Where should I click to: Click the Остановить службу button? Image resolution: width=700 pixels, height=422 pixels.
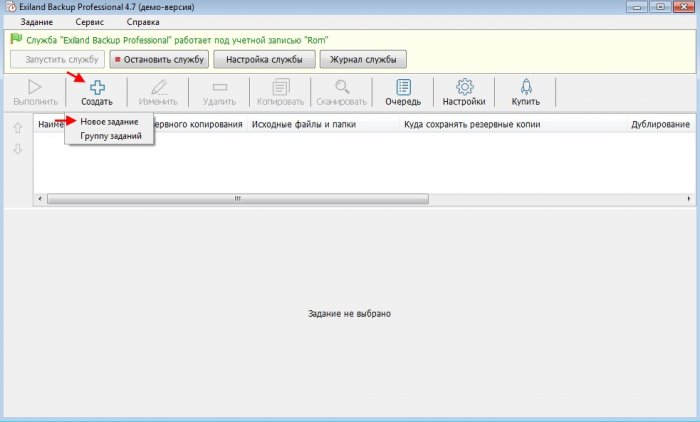(x=159, y=59)
